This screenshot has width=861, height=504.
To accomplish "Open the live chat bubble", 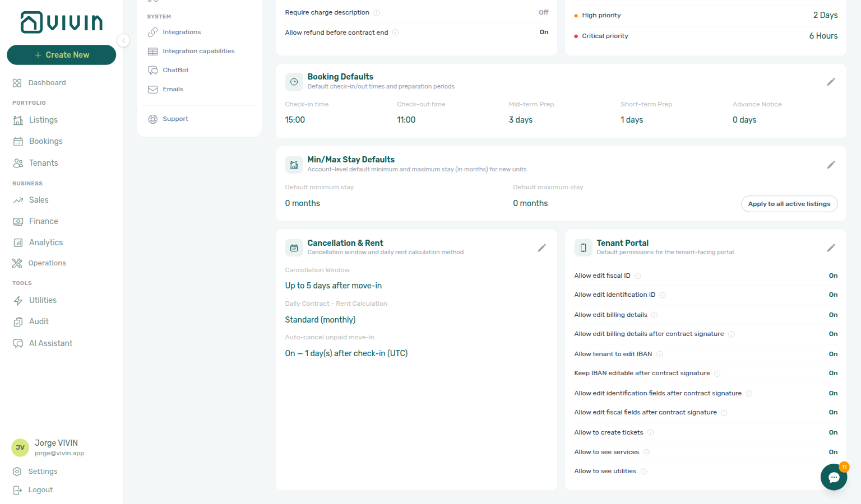I will (x=834, y=477).
